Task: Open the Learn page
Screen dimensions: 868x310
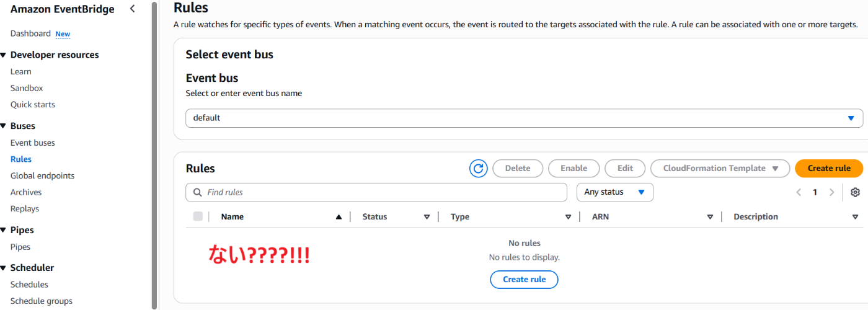Action: click(21, 71)
